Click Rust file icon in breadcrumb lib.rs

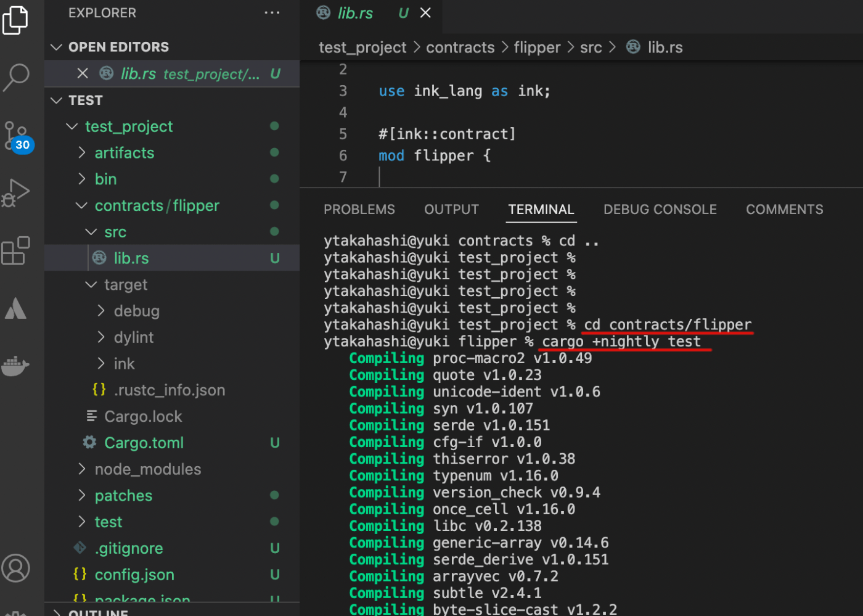(x=633, y=47)
